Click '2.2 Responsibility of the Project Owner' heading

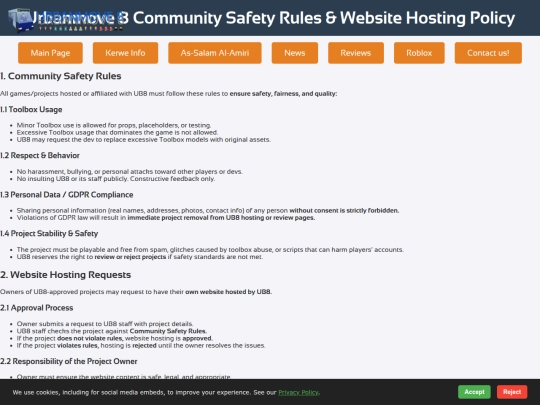pos(69,361)
